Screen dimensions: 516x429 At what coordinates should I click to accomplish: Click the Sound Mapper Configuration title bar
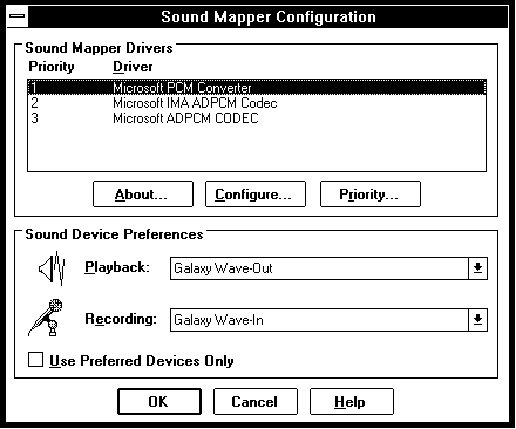(x=268, y=17)
